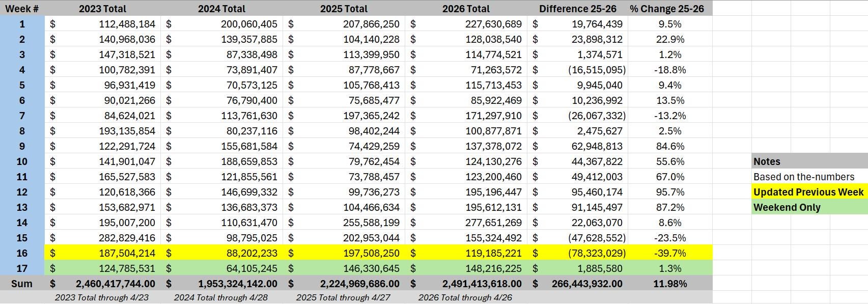
Task: Select the 2023 Total column header
Action: click(102, 9)
